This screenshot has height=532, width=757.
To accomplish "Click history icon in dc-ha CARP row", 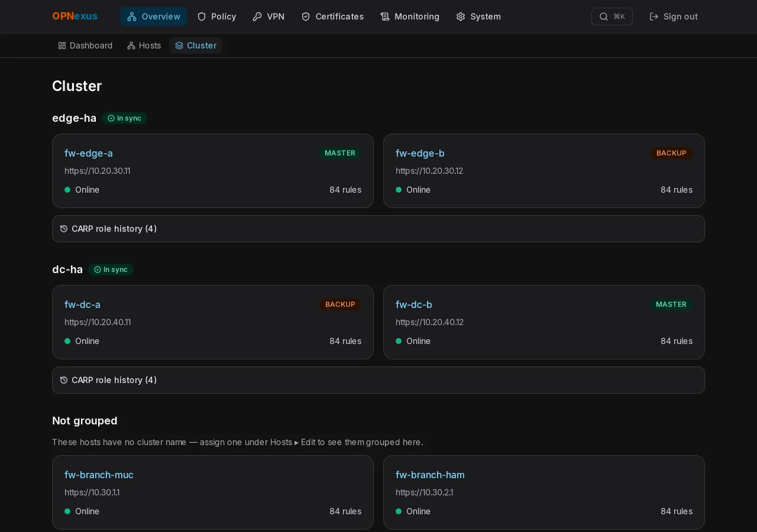I will point(64,380).
